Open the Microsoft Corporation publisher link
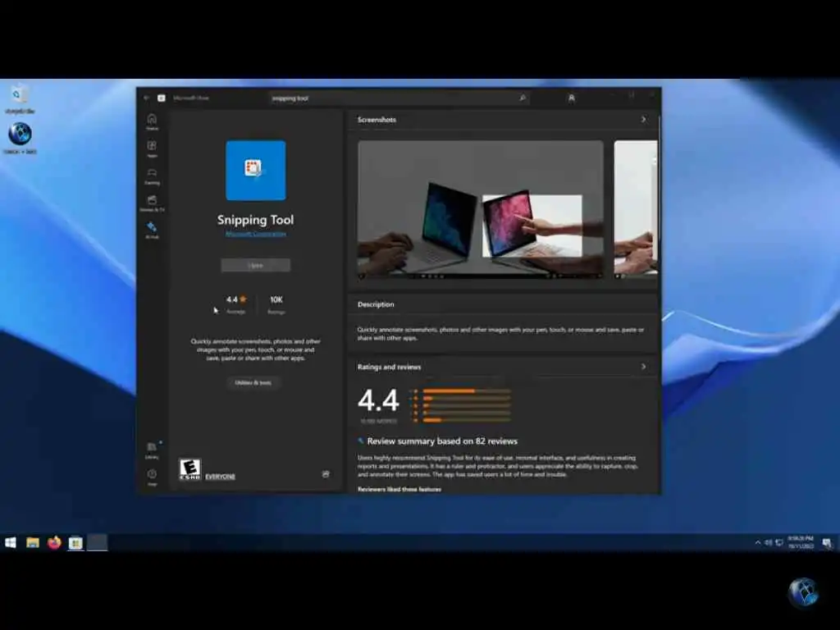 pos(256,234)
